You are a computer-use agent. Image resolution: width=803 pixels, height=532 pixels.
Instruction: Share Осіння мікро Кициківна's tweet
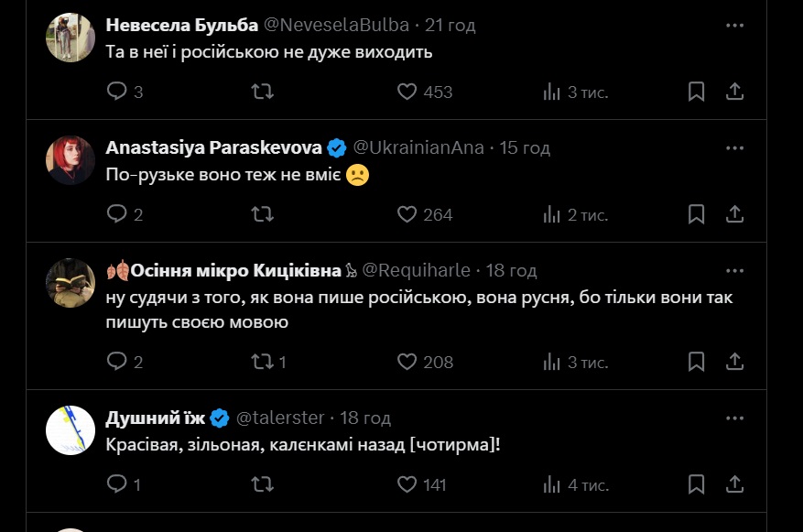pyautogui.click(x=734, y=362)
